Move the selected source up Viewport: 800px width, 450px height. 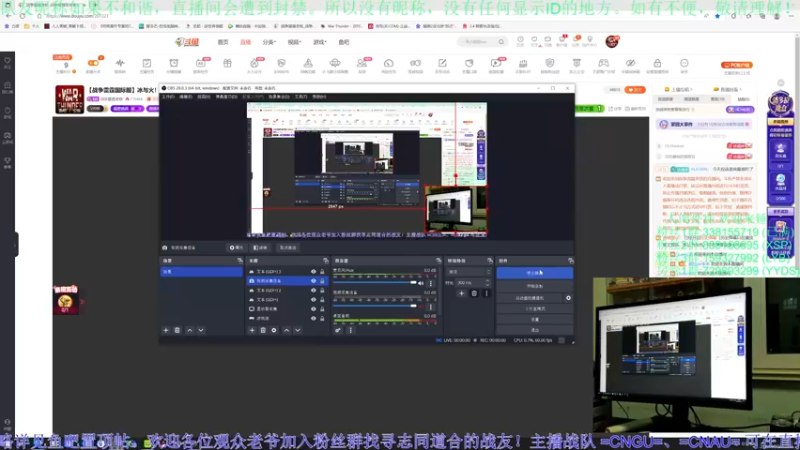pos(286,330)
